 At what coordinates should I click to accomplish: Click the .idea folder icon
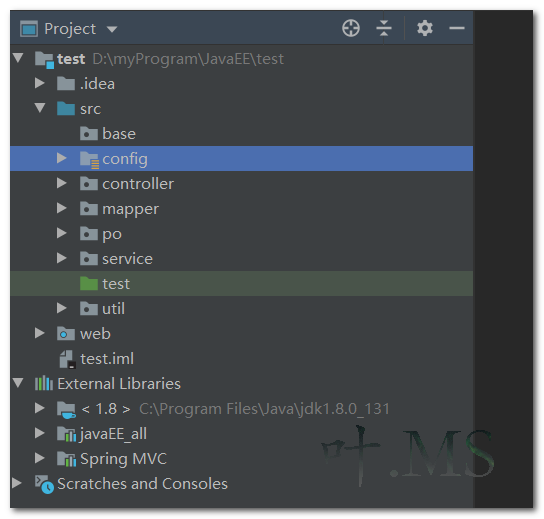(66, 84)
